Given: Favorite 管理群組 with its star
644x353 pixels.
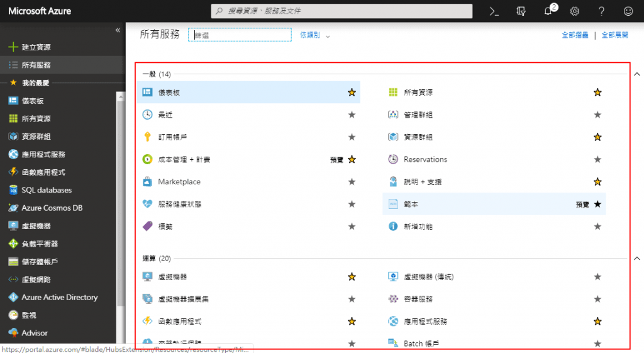Looking at the screenshot, I should (597, 115).
